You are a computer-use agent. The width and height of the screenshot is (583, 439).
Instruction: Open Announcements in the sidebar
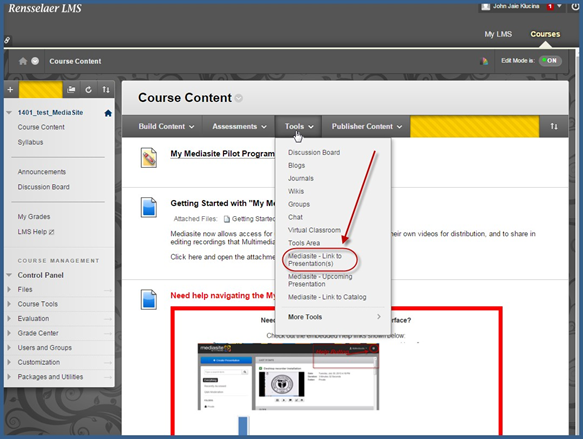[42, 172]
